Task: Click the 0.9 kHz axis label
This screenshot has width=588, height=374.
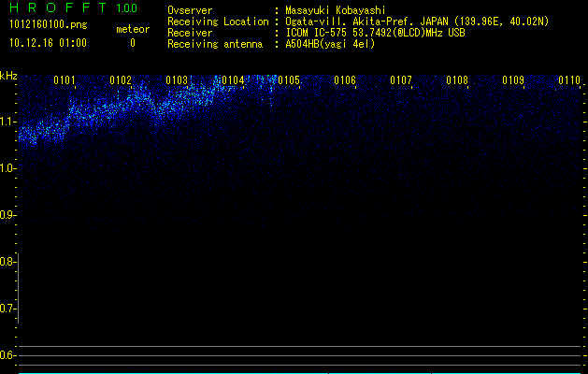Action: [x=7, y=215]
